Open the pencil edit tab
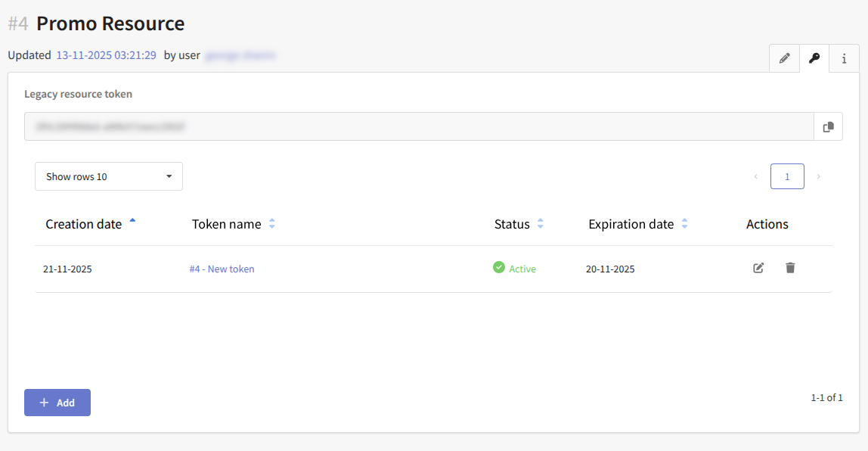The height and width of the screenshot is (451, 868). (x=784, y=58)
